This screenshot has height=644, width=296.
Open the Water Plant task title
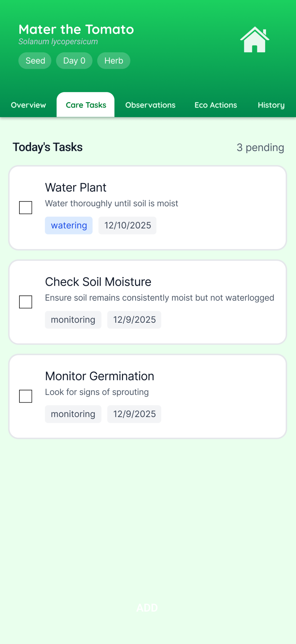click(76, 187)
